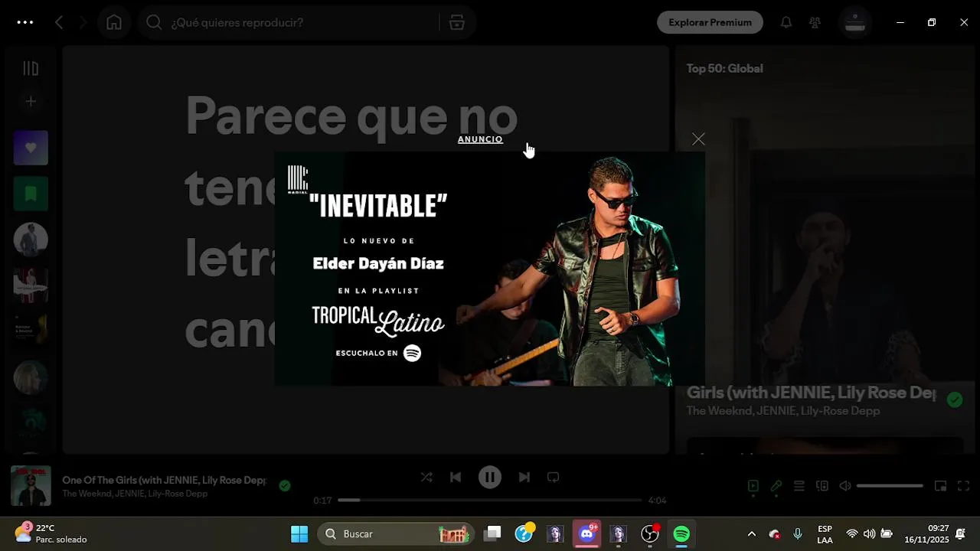Toggle shuffle mode

click(x=426, y=478)
